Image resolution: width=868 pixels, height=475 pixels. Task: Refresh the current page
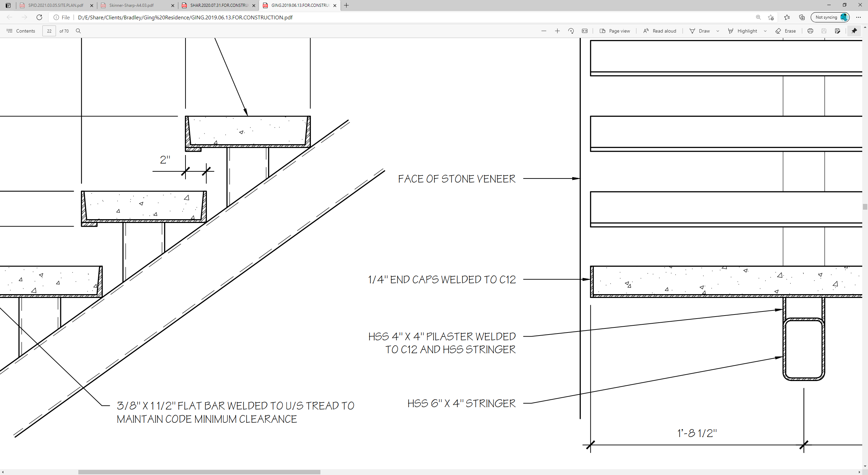pyautogui.click(x=39, y=17)
